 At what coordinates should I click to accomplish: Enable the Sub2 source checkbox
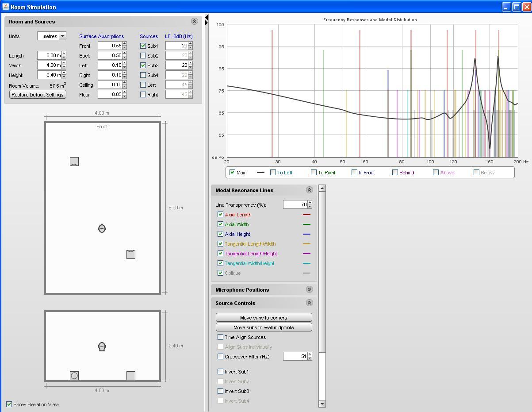pos(143,56)
